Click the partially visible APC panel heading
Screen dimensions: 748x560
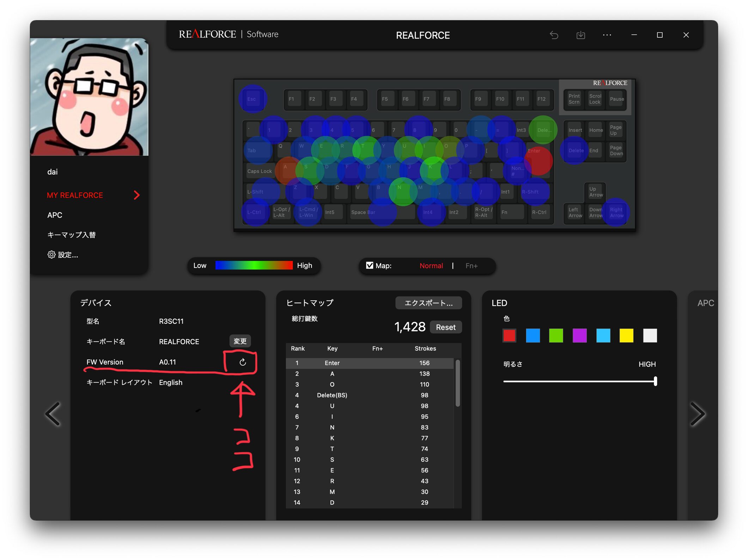[x=705, y=303]
